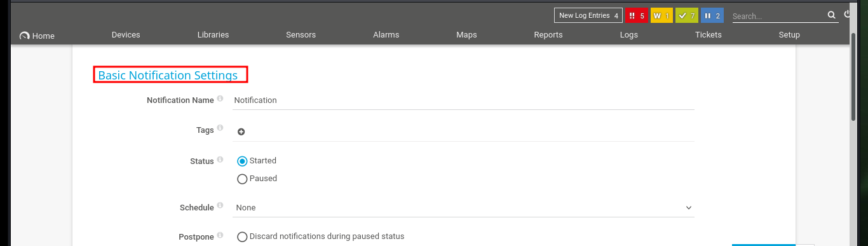Expand the Schedule dropdown showing None
This screenshot has height=246, width=868.
(x=463, y=207)
